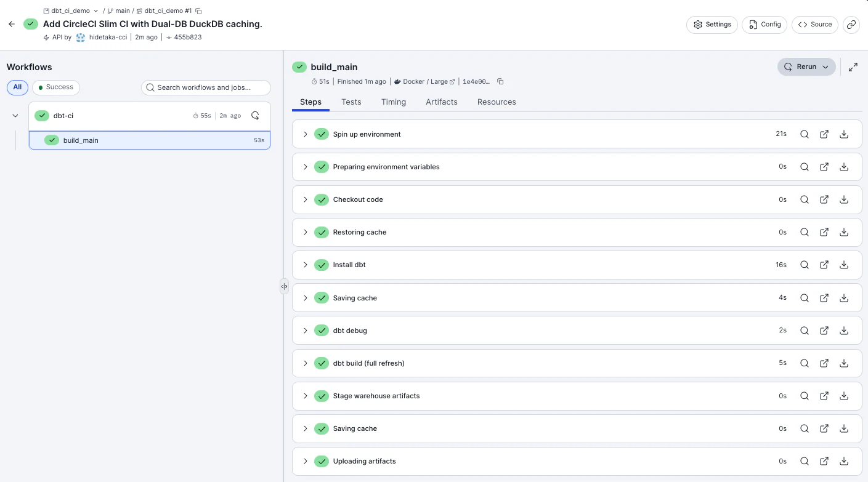Copy the job ID 1e4e00
Screen dimensions: 868x482
point(500,81)
